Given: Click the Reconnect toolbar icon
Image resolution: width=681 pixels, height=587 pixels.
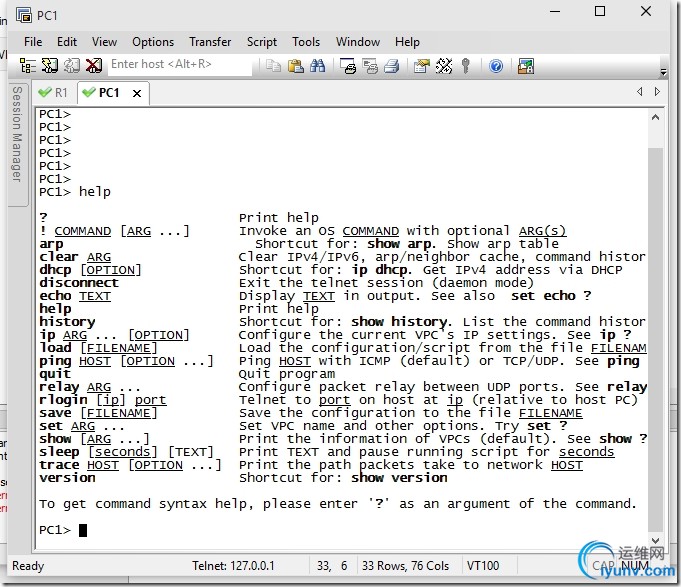Looking at the screenshot, I should pos(72,66).
